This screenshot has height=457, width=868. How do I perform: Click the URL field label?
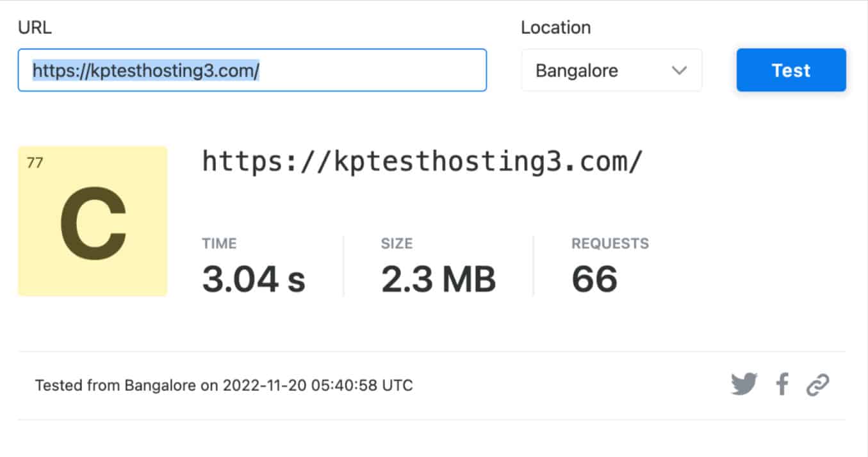[x=35, y=28]
